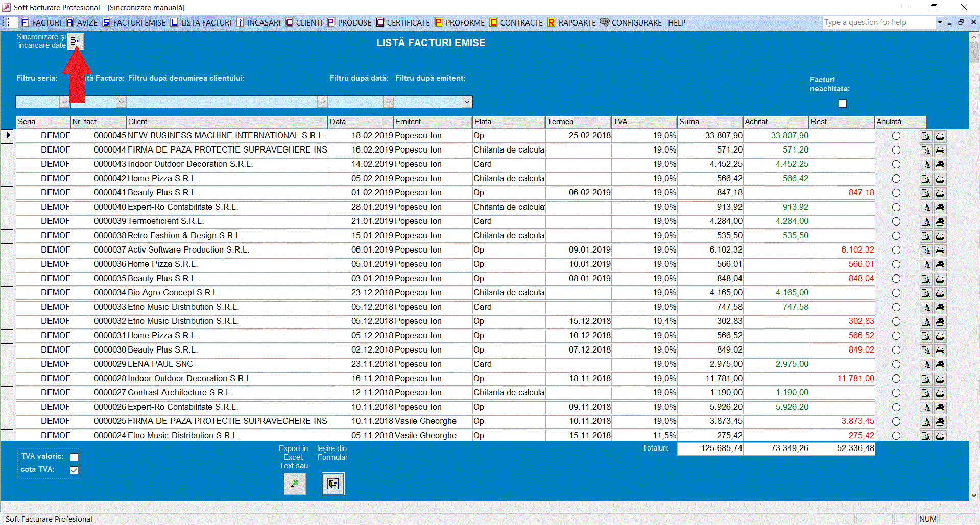Click the Client column header
The image size is (980, 525).
(x=227, y=122)
